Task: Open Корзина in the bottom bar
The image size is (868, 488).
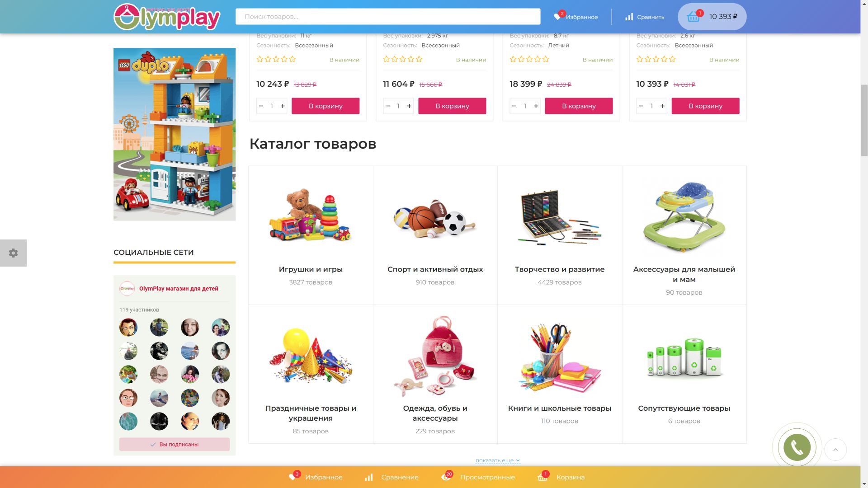Action: [x=561, y=477]
